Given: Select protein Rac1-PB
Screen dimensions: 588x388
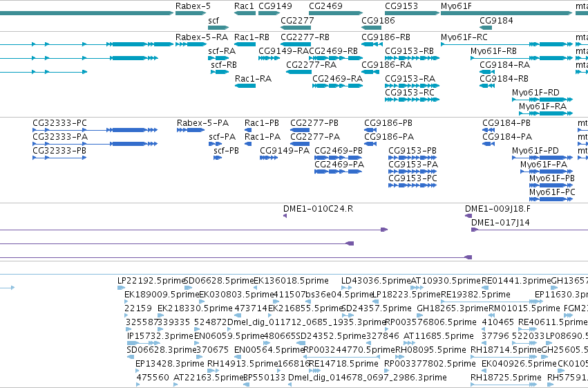Looking at the screenshot, I should pos(262,123).
